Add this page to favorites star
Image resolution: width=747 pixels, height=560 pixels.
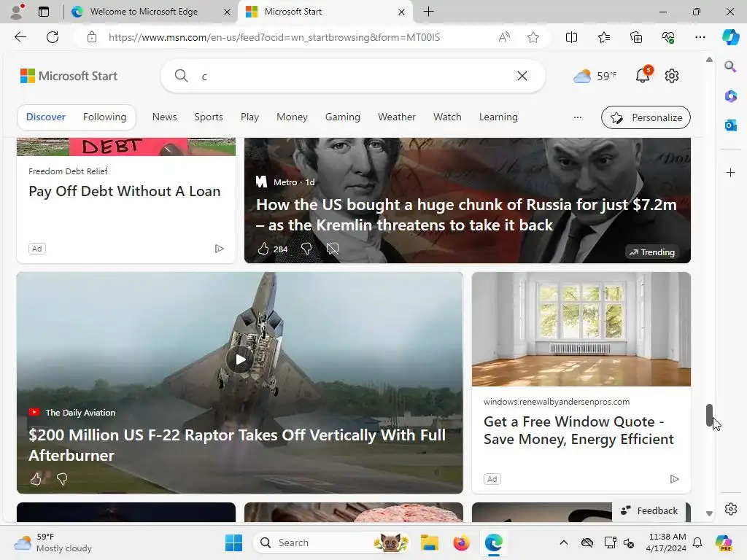533,37
